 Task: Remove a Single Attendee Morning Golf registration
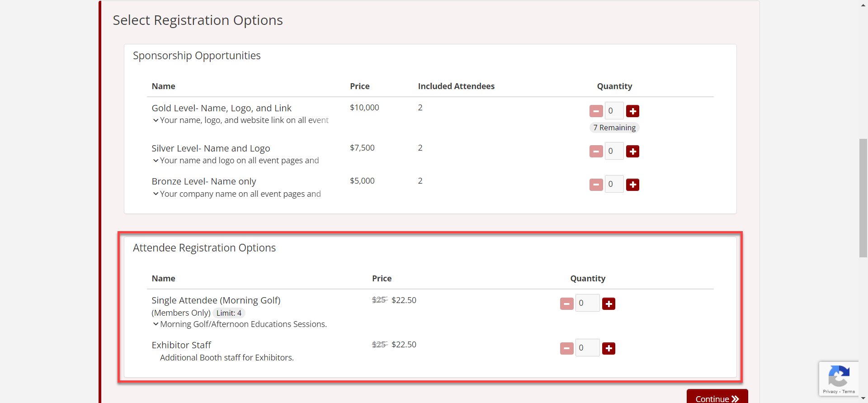(566, 304)
